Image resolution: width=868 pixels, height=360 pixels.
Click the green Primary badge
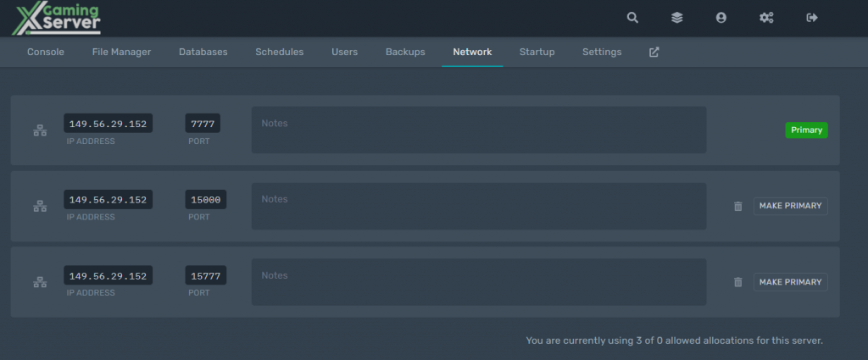click(x=806, y=130)
